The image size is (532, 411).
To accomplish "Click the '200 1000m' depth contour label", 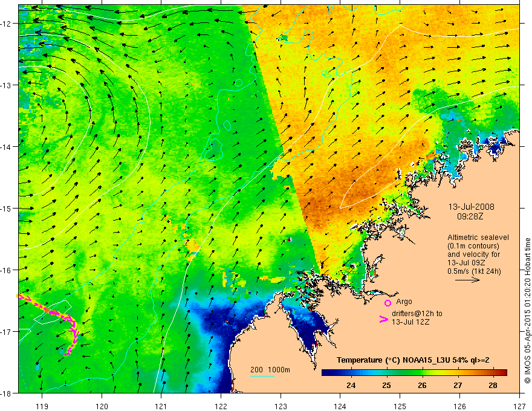I will pos(270,370).
